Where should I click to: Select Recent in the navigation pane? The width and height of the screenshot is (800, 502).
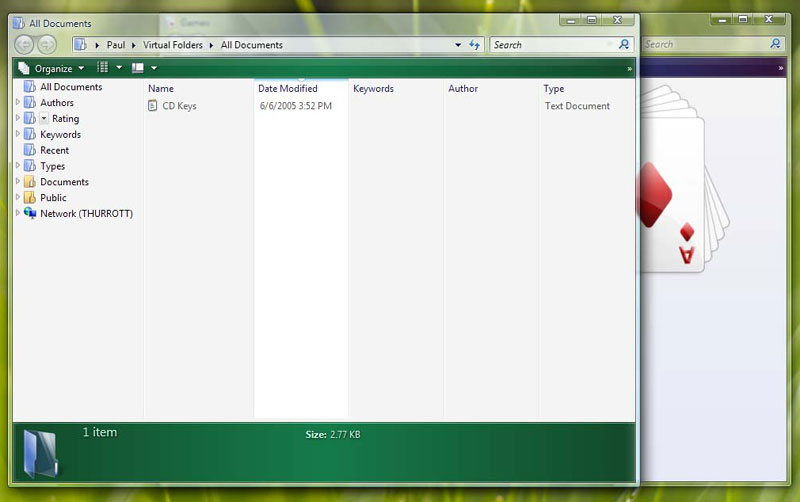click(x=54, y=150)
